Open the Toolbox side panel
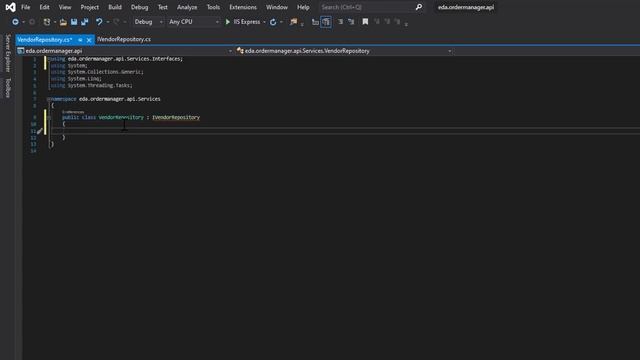 [x=8, y=88]
